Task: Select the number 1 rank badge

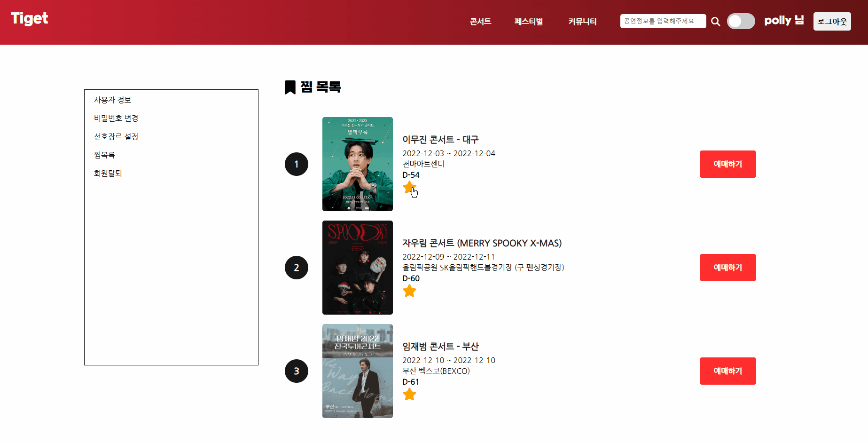Action: point(297,164)
